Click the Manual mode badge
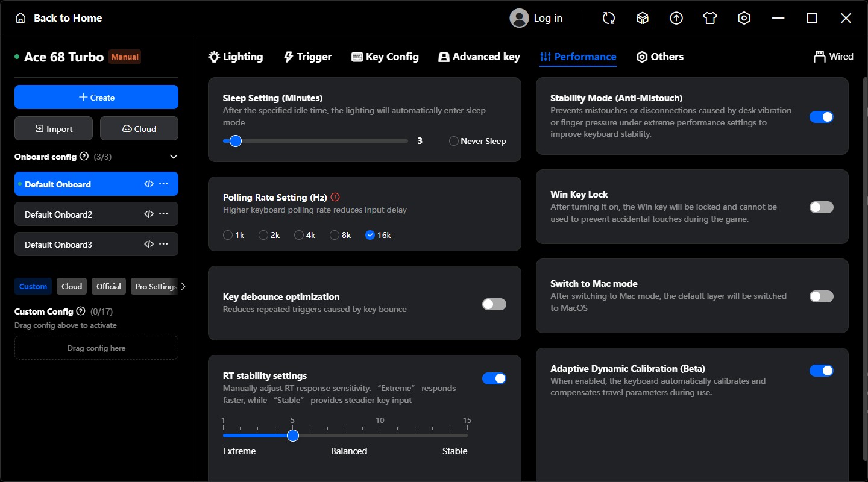This screenshot has width=868, height=482. coord(125,57)
